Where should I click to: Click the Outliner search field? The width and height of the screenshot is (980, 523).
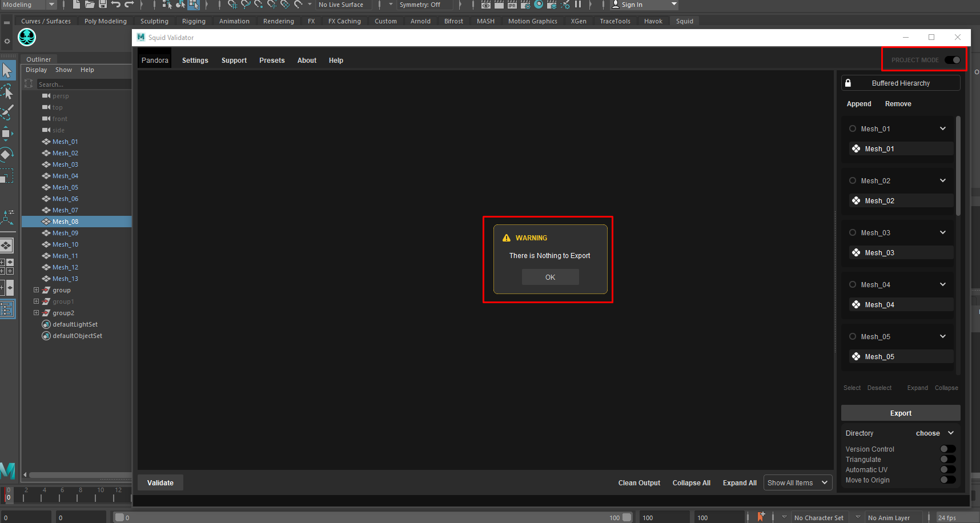point(84,84)
